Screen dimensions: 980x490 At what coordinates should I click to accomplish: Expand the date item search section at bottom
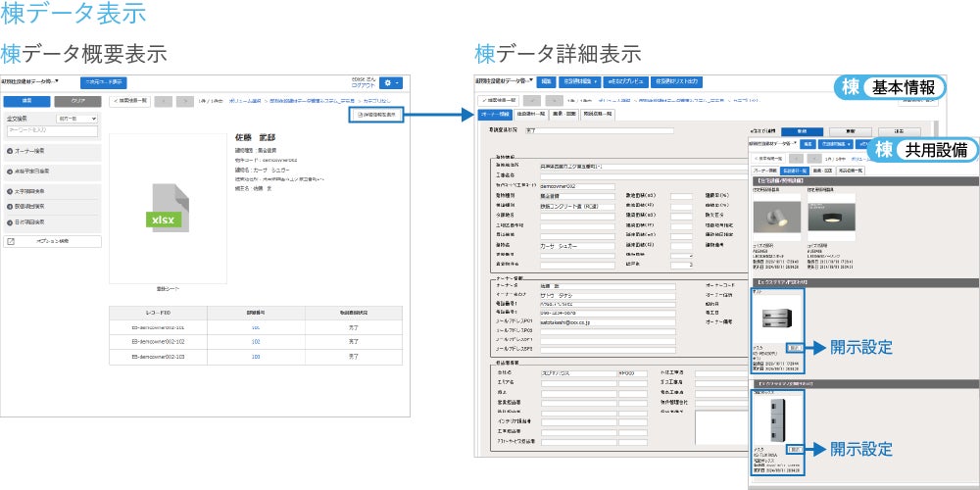[x=53, y=222]
